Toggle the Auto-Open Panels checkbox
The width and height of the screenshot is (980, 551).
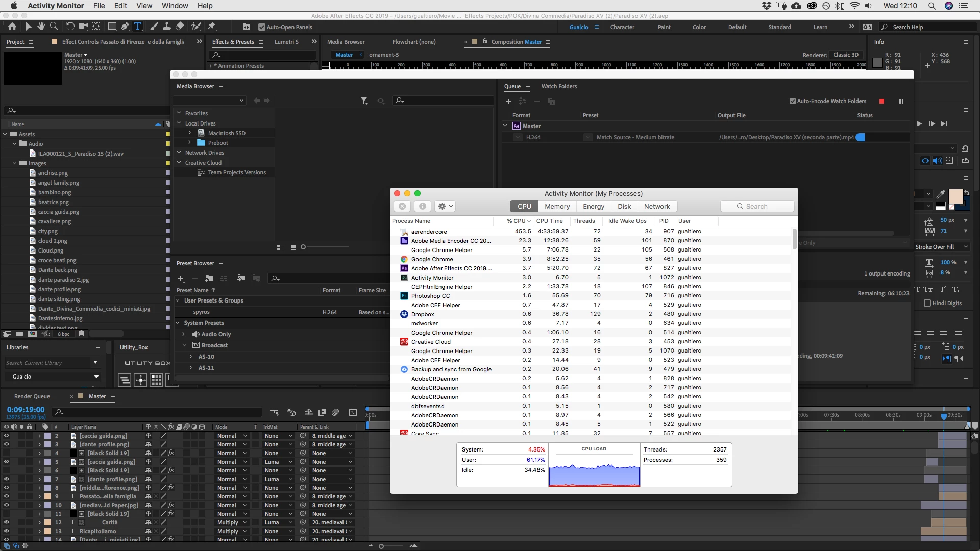point(262,27)
